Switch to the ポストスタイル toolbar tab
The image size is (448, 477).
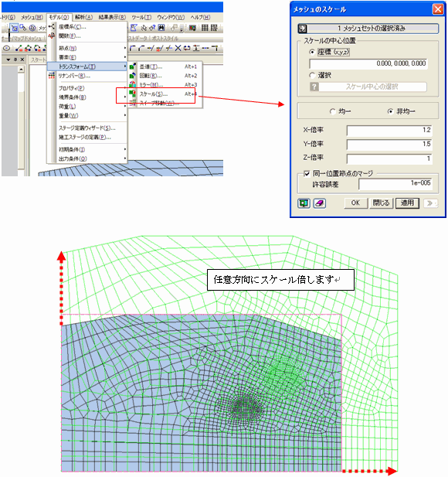pyautogui.click(x=165, y=39)
